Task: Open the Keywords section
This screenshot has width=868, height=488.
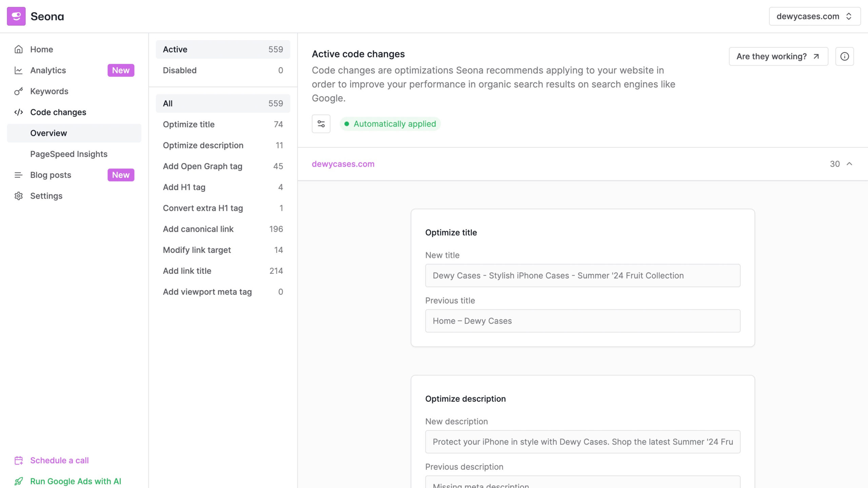Action: click(74, 91)
